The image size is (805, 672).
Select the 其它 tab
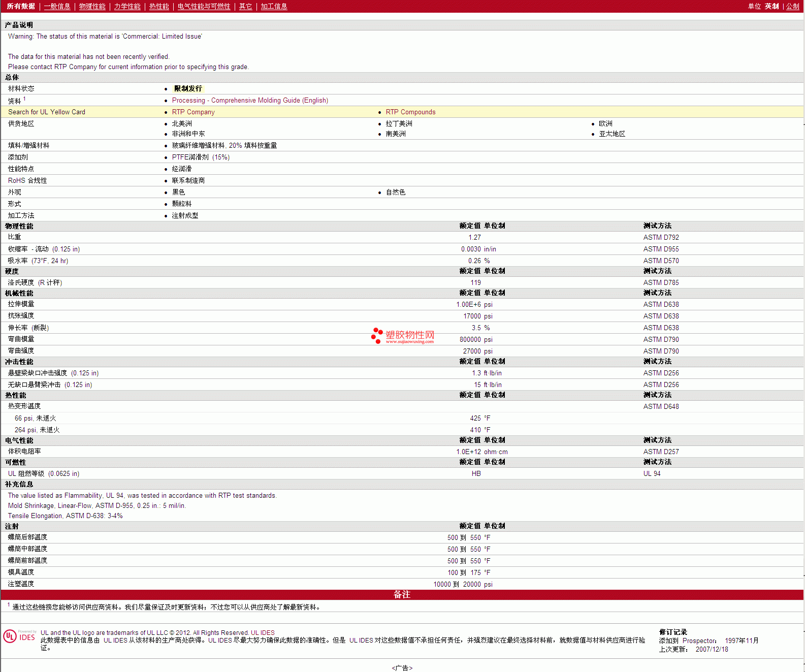click(245, 6)
